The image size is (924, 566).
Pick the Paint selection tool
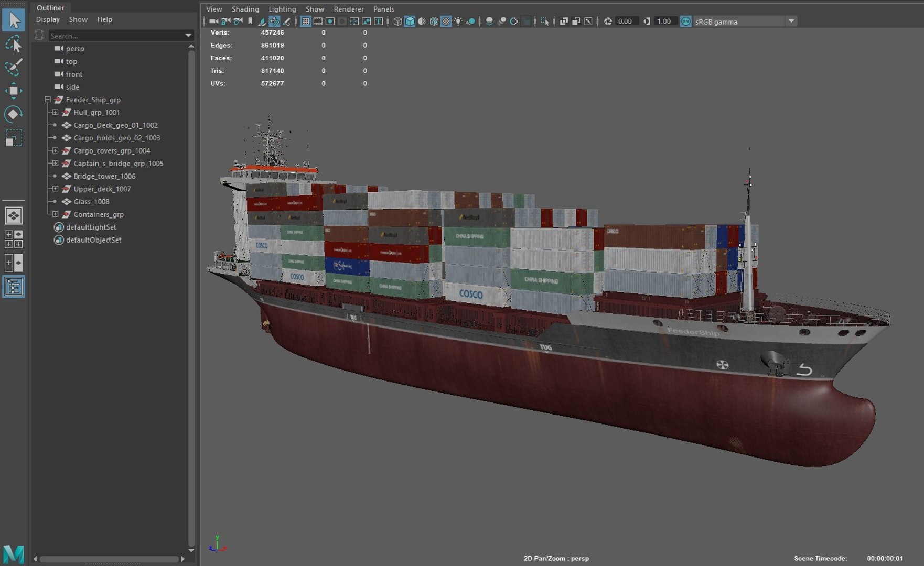14,67
